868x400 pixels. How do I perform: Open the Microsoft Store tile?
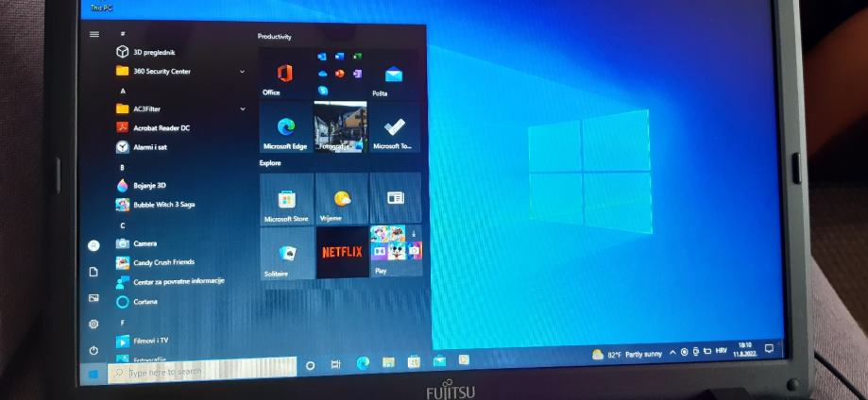coord(287,199)
